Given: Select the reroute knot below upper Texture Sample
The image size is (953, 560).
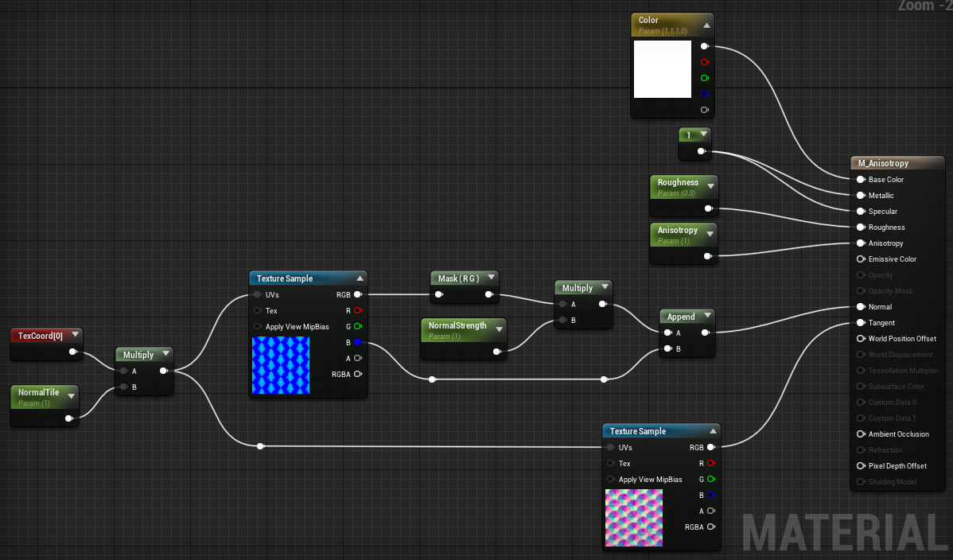Looking at the screenshot, I should point(260,446).
